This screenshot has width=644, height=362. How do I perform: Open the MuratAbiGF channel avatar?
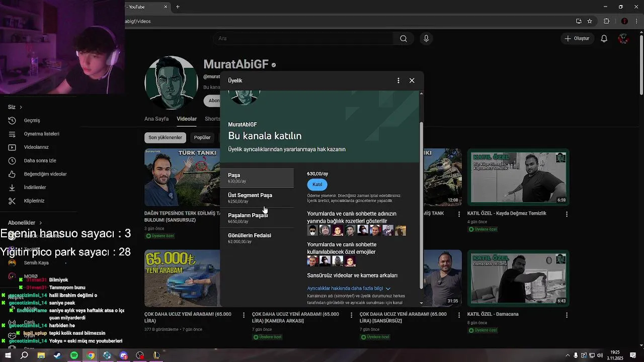(171, 82)
